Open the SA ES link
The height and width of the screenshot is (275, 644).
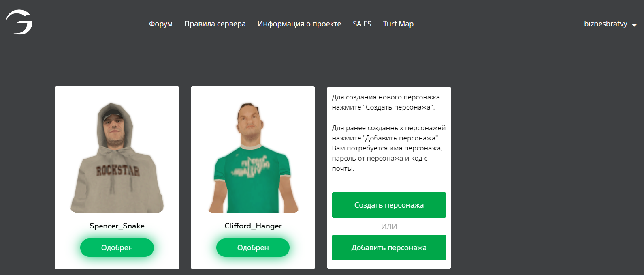[362, 24]
